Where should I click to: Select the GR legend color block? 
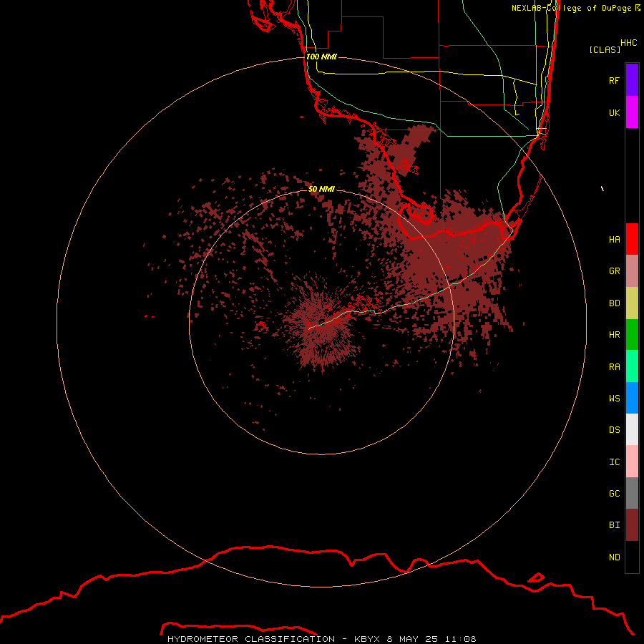[x=632, y=271]
